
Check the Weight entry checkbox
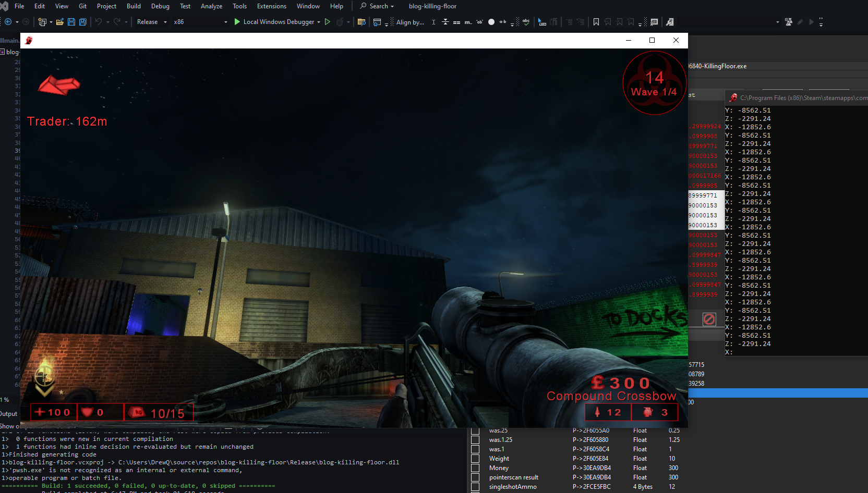[x=475, y=459]
